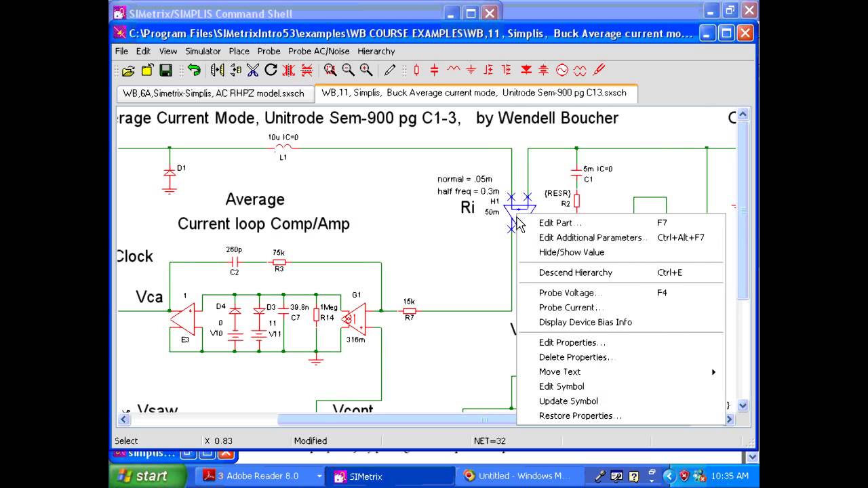Click the horizontal scrollbar left arrow
Image resolution: width=868 pixels, height=488 pixels.
123,420
